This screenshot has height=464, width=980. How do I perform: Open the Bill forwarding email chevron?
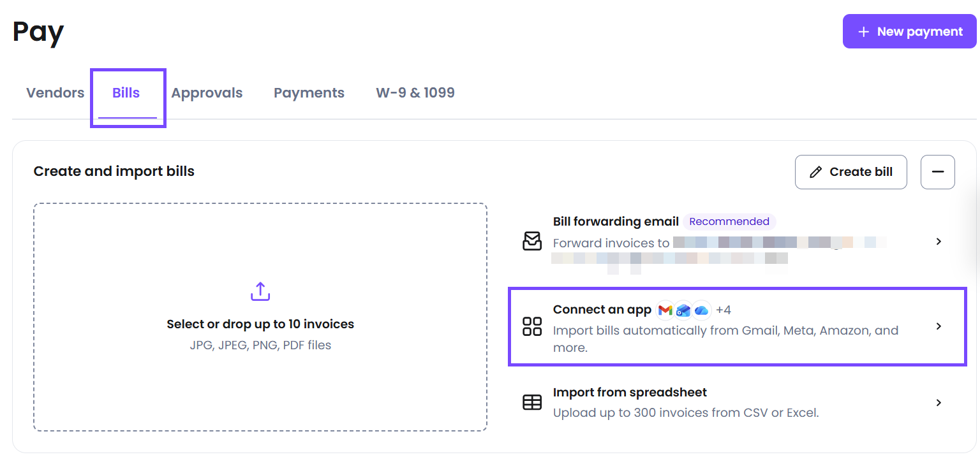939,242
